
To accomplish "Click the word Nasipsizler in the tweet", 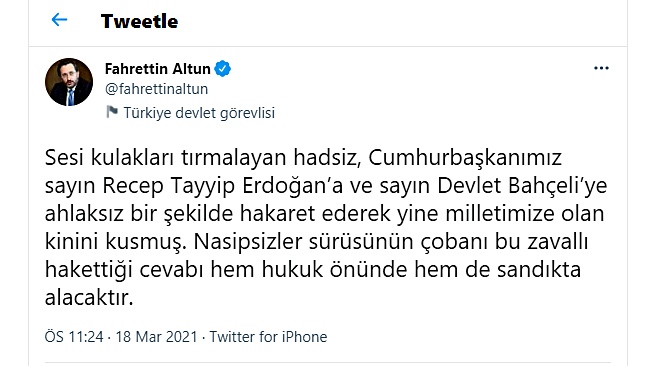I will (247, 242).
